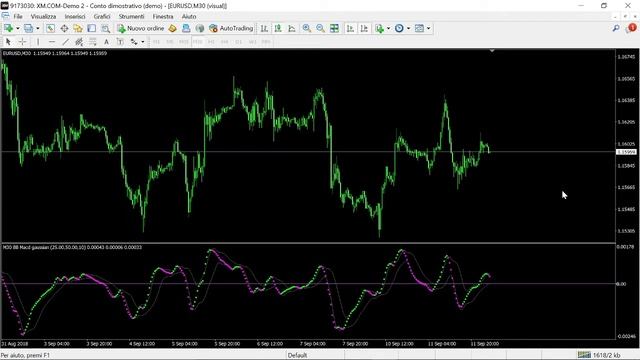Screen dimensions: 640x360
Task: Toggle chart shift option
Action: point(364,28)
